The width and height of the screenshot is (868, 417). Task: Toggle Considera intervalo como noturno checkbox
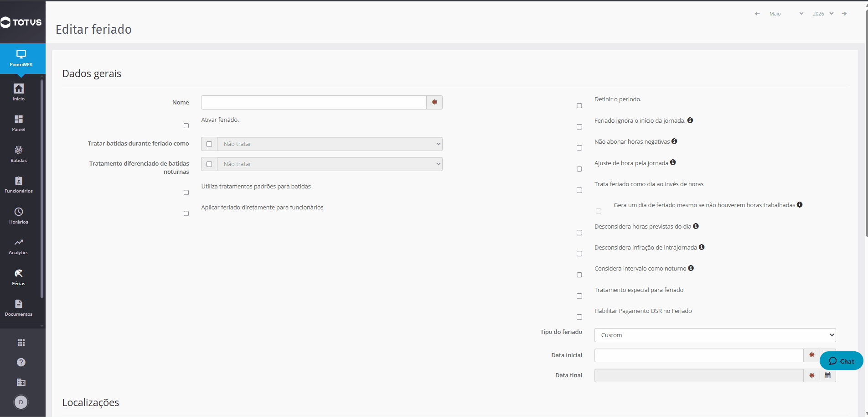point(579,275)
